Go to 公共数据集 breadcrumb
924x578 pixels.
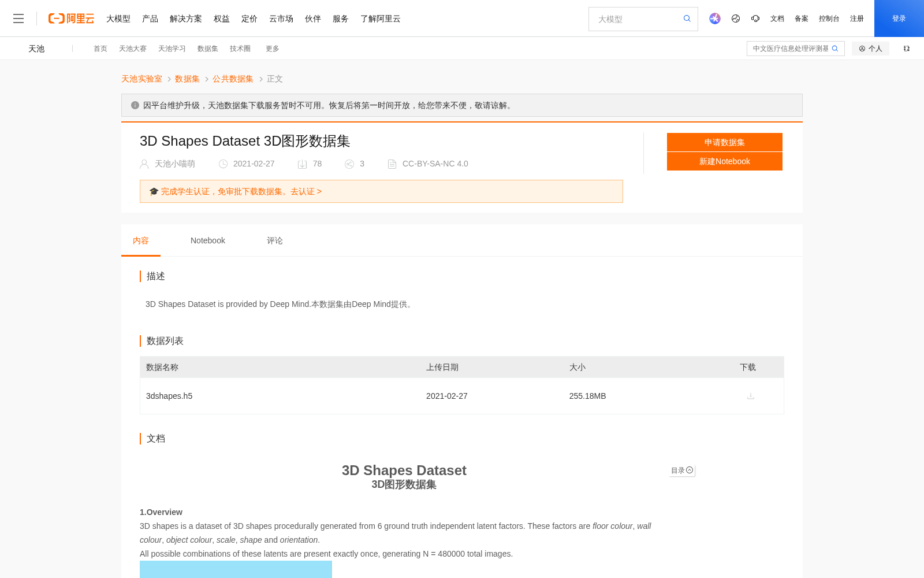coord(233,79)
